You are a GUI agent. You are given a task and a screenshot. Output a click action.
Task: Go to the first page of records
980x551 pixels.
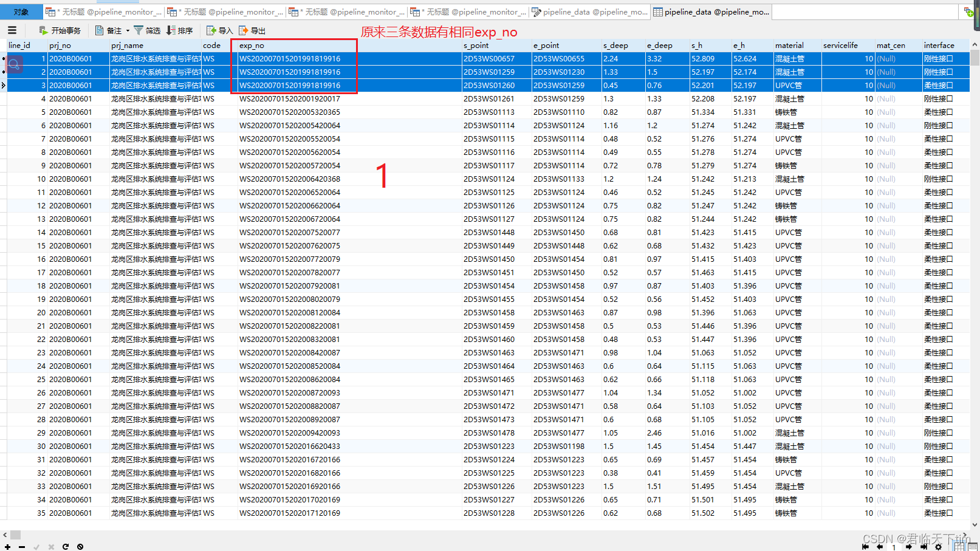[x=865, y=547]
